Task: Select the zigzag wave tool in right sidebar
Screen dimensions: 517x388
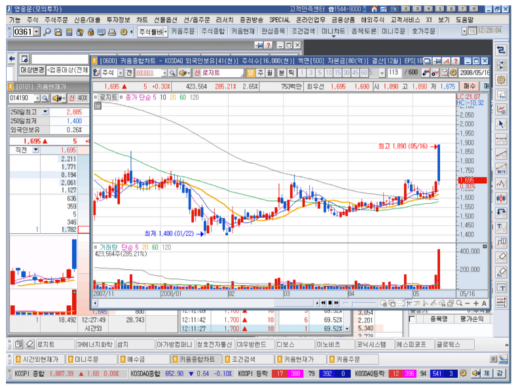Action: [501, 183]
